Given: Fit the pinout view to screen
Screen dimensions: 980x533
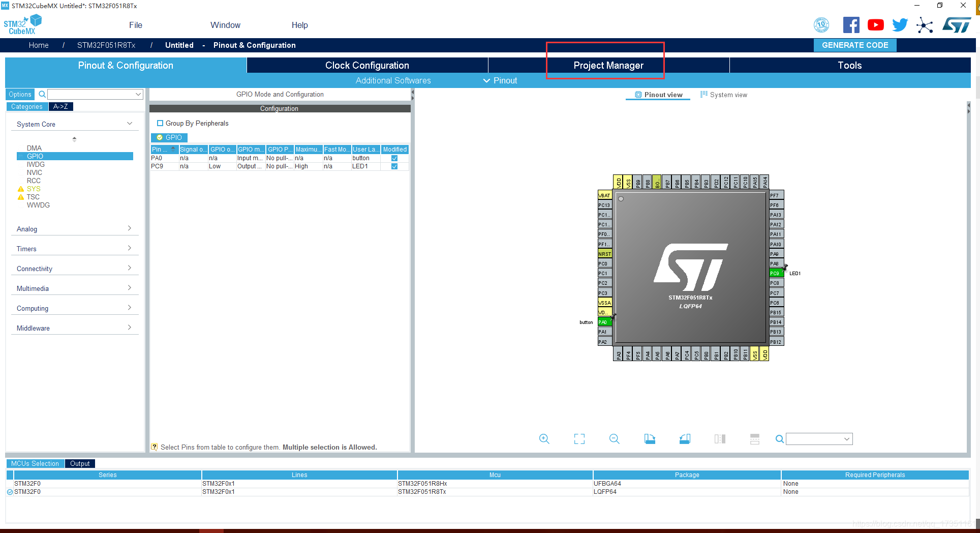Looking at the screenshot, I should click(579, 439).
